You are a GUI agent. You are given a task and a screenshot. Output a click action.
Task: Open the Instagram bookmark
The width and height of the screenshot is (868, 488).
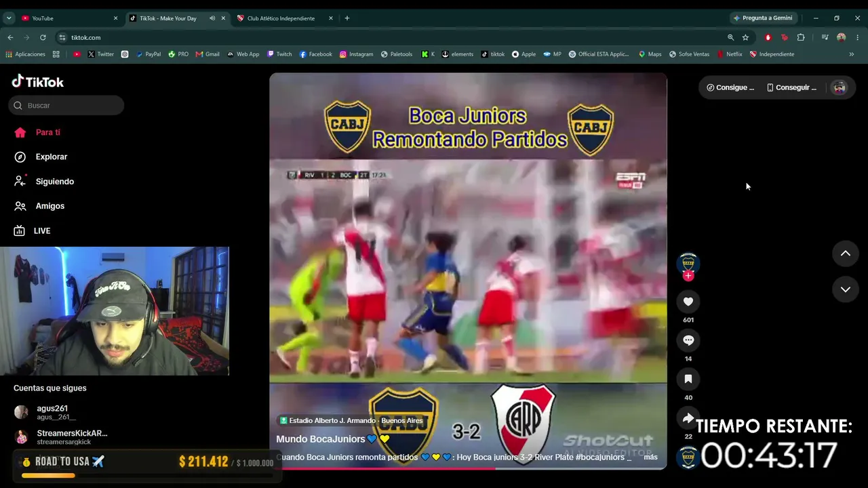click(357, 54)
